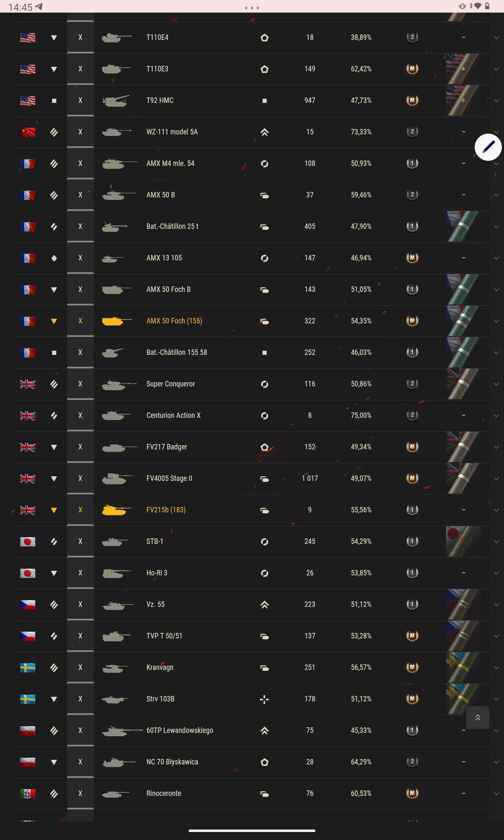
Task: Tap the scroll-to-top double chevron button
Action: click(478, 717)
